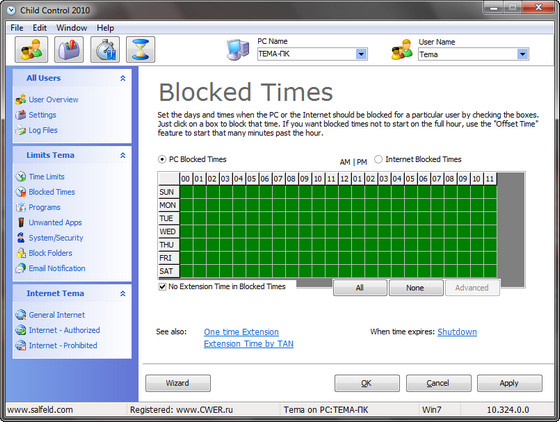The image size is (560, 422).
Task: Collapse the All Users panel
Action: pos(122,78)
